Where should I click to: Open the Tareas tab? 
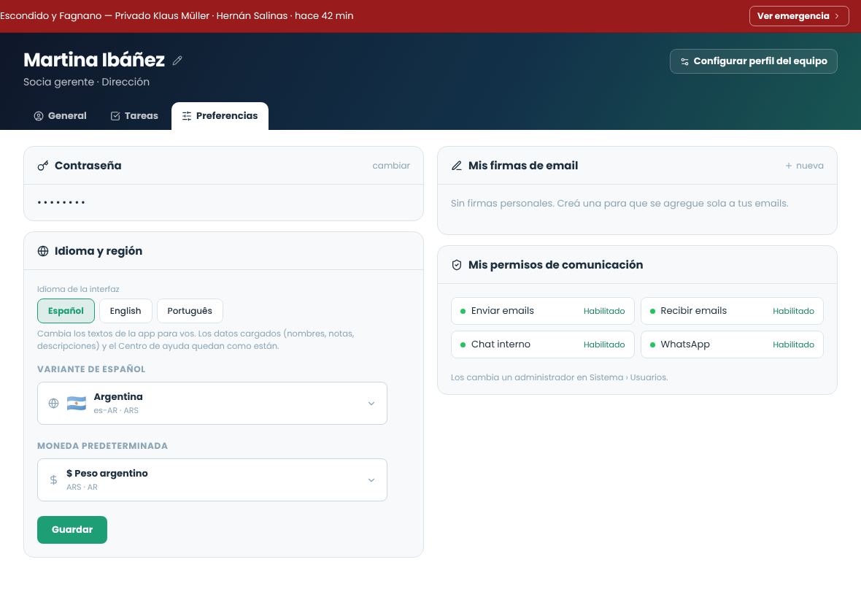[x=134, y=116]
